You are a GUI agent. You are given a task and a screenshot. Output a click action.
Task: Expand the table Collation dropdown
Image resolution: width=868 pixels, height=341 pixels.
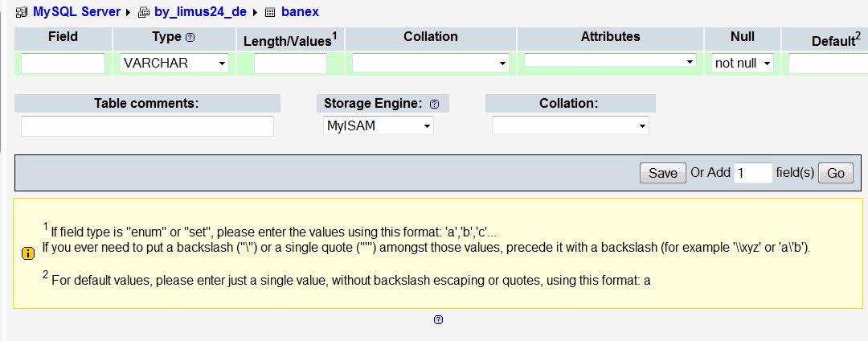570,125
